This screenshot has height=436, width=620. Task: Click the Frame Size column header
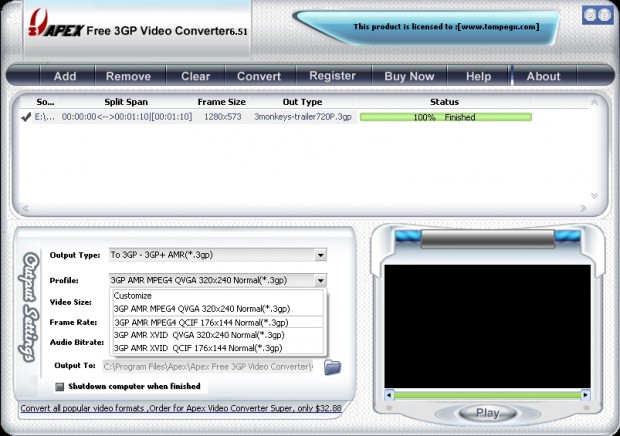(x=221, y=102)
